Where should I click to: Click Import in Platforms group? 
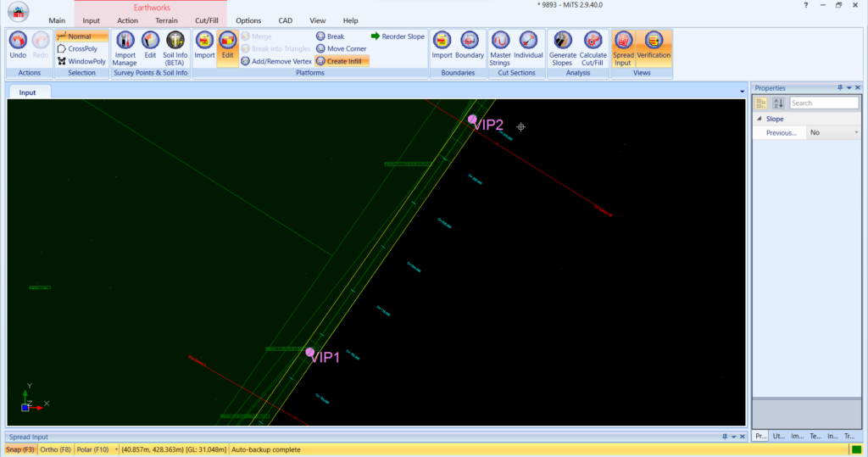coord(204,46)
